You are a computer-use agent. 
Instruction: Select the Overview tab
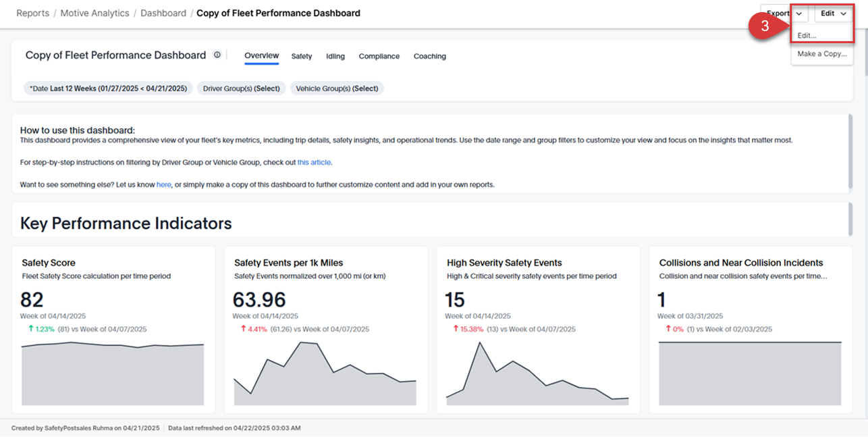click(261, 56)
